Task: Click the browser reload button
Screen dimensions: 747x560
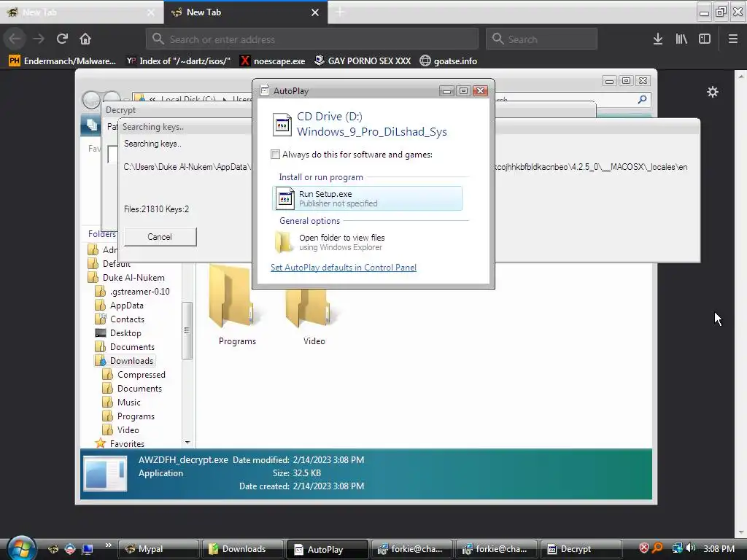Action: [62, 39]
